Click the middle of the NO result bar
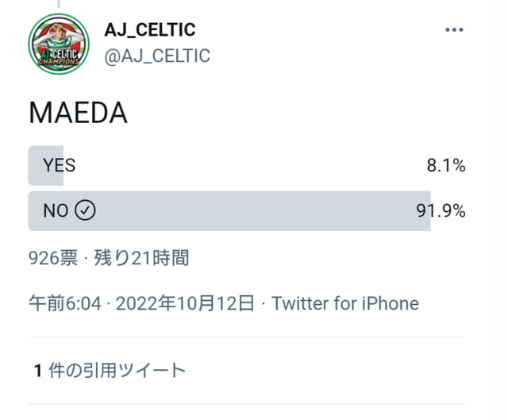The image size is (508, 420). point(229,210)
